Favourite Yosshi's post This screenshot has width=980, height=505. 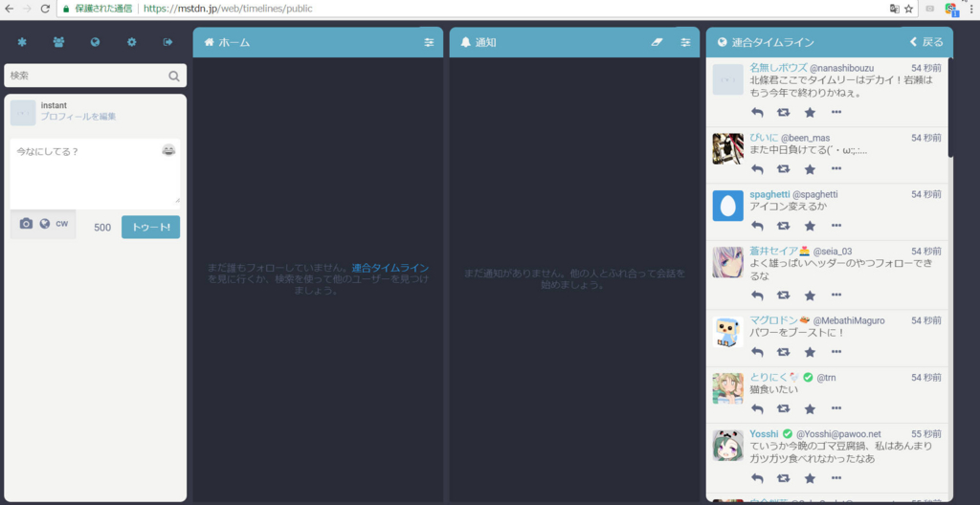[810, 478]
